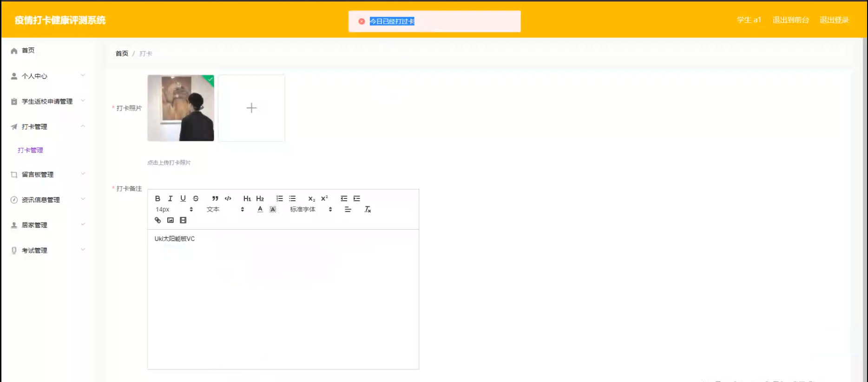Create a bulleted list
Viewport: 868px width, 382px height.
point(292,198)
